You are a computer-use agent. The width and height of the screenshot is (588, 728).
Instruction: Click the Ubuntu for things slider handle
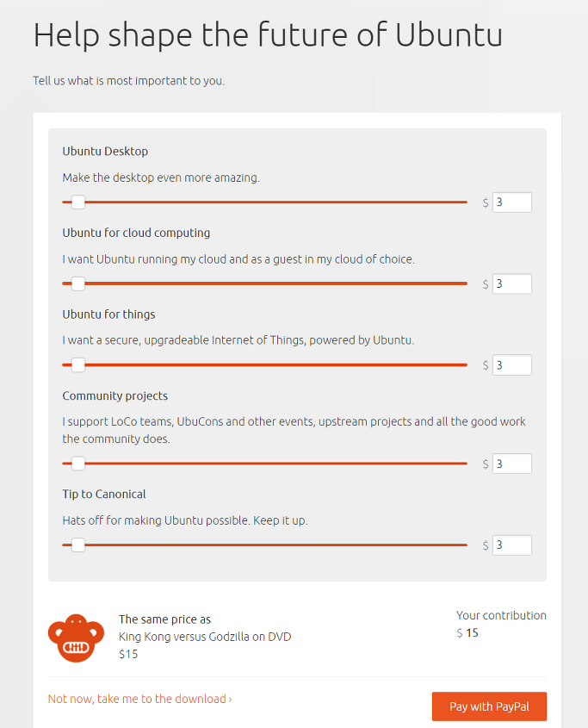click(78, 365)
